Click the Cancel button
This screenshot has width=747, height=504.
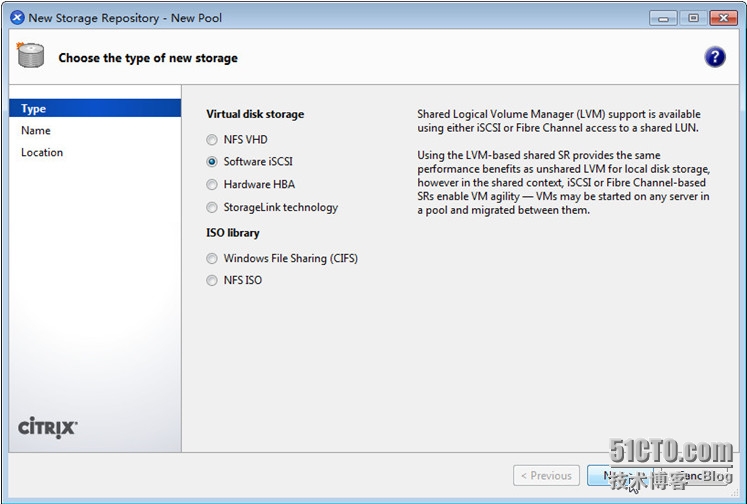(x=693, y=475)
